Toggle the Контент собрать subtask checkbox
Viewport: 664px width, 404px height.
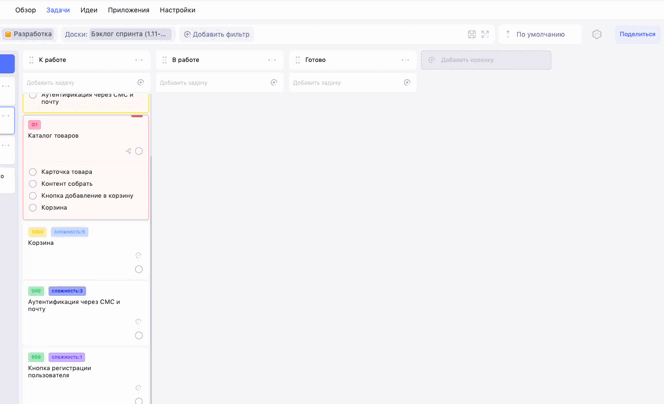click(33, 184)
